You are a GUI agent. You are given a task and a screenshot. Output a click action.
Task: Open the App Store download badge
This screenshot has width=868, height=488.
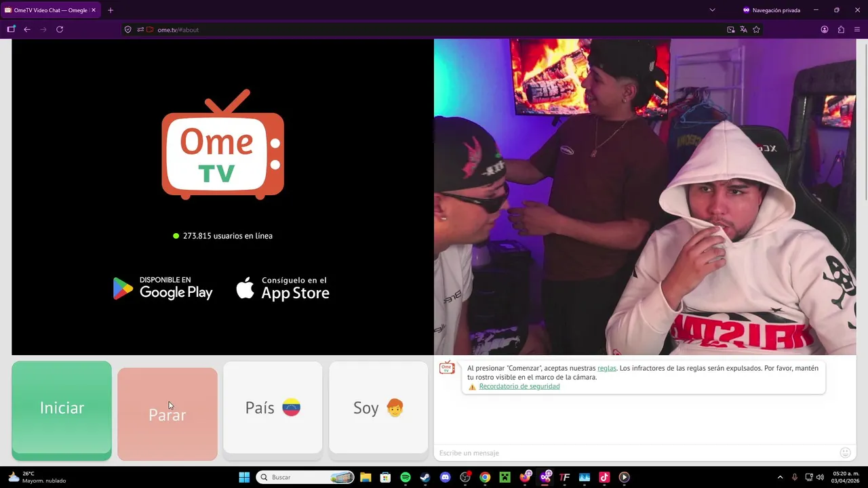tap(283, 288)
